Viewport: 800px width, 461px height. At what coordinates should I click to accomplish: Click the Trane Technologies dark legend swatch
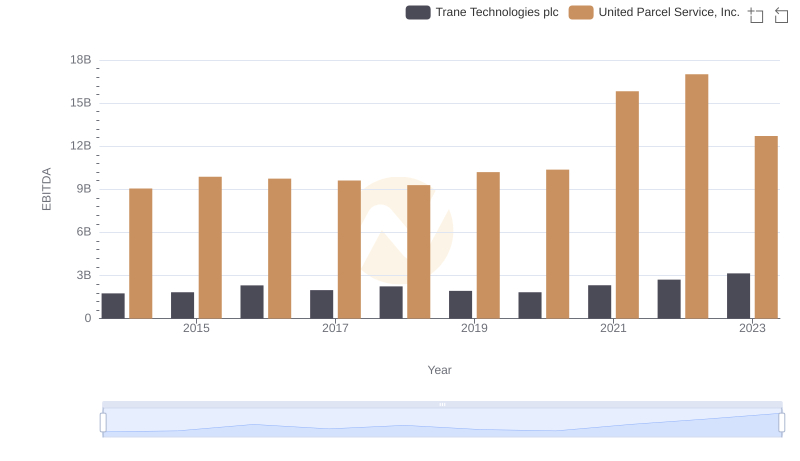[418, 12]
